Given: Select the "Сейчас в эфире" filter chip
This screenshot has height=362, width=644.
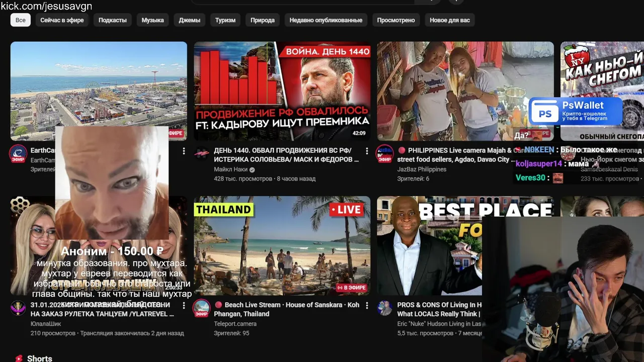Looking at the screenshot, I should 62,20.
